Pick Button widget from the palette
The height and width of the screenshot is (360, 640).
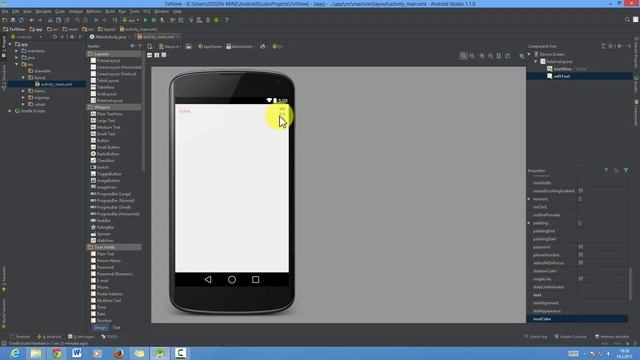click(x=103, y=140)
